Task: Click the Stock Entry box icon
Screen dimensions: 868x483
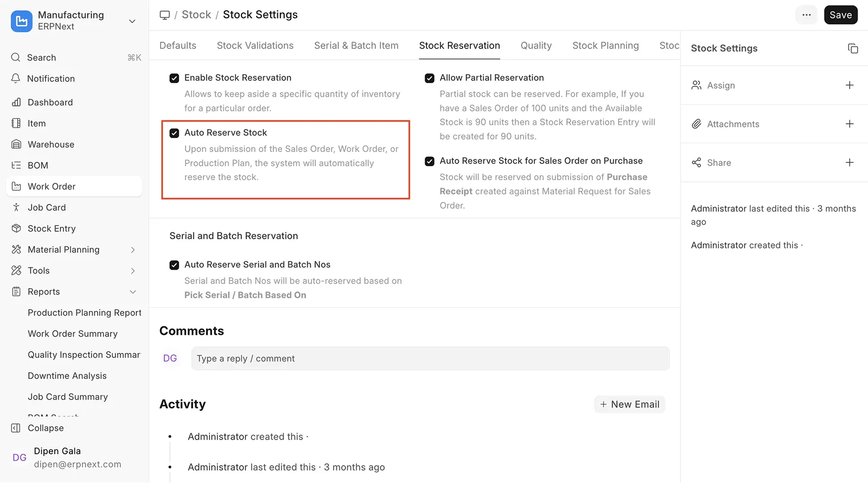Action: pyautogui.click(x=17, y=228)
